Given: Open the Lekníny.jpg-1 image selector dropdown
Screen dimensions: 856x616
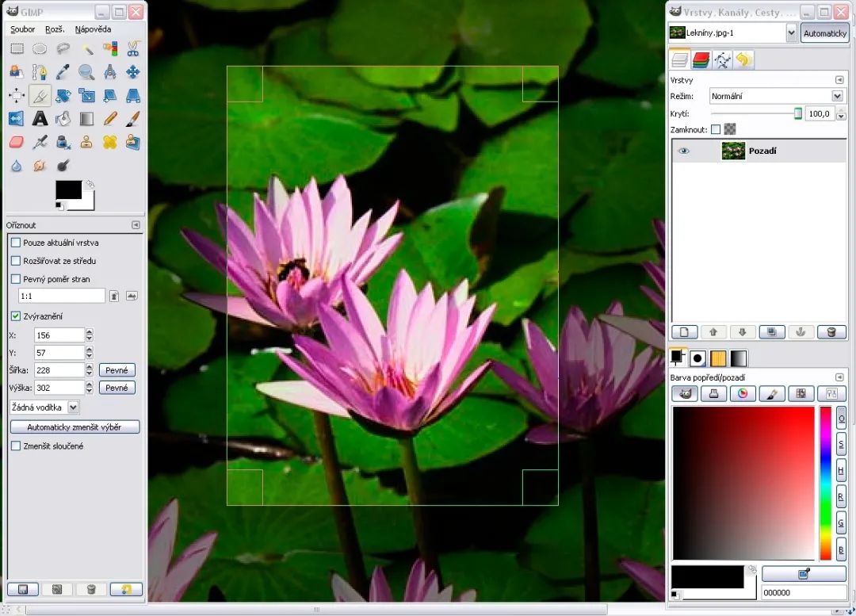Looking at the screenshot, I should click(793, 33).
